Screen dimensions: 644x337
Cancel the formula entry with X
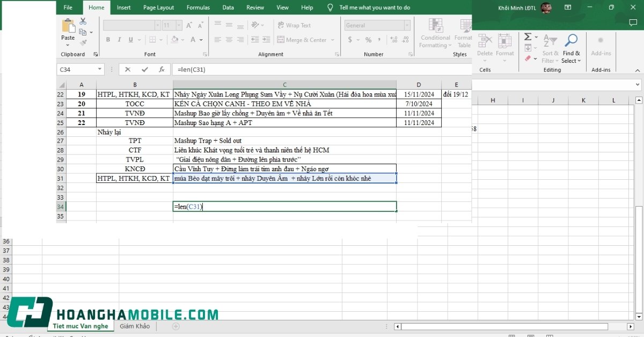[x=128, y=69]
